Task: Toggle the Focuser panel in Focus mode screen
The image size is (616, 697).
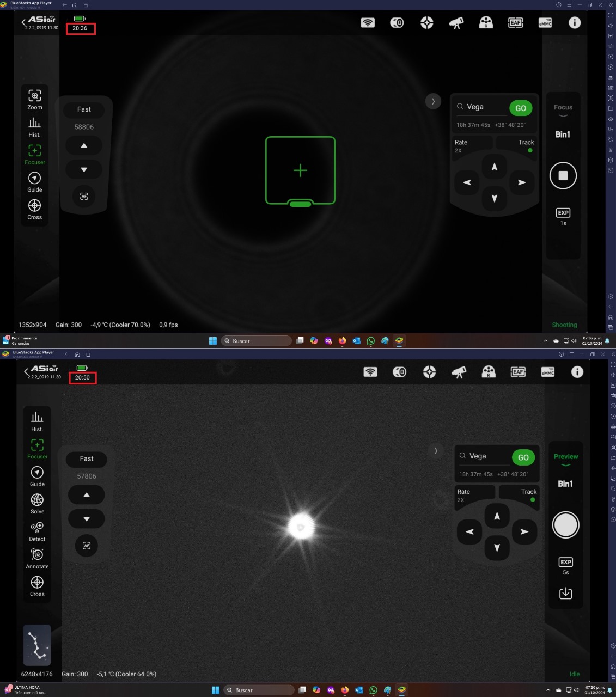Action: point(35,155)
